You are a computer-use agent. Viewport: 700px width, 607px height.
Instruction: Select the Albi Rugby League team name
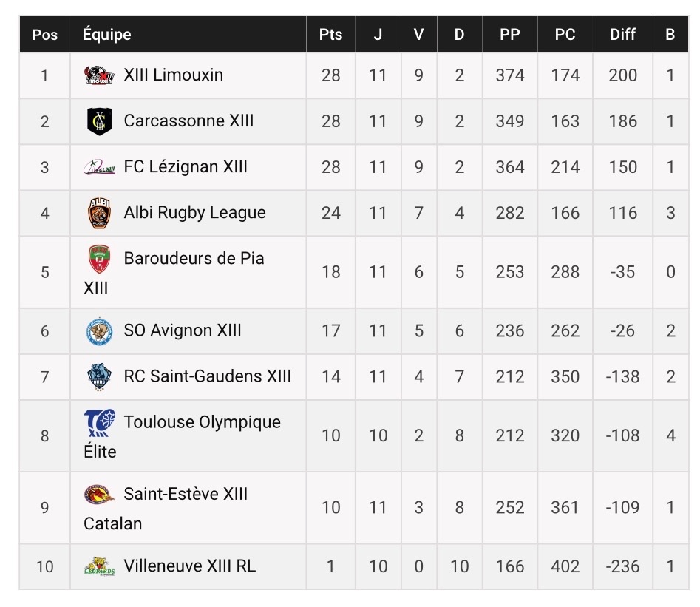click(x=194, y=213)
